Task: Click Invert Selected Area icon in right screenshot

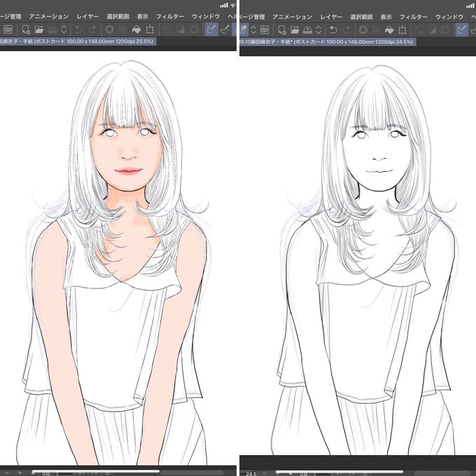Action: (433, 29)
